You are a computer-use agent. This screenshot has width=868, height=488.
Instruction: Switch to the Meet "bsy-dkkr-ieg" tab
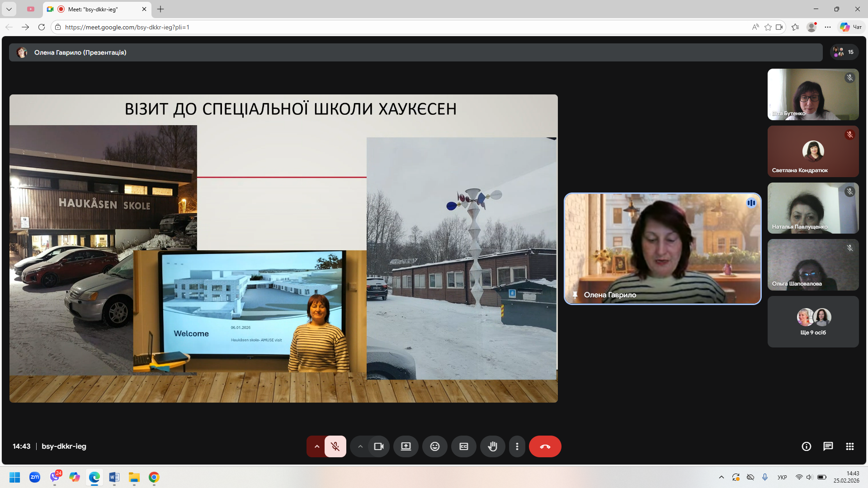pyautogui.click(x=93, y=9)
